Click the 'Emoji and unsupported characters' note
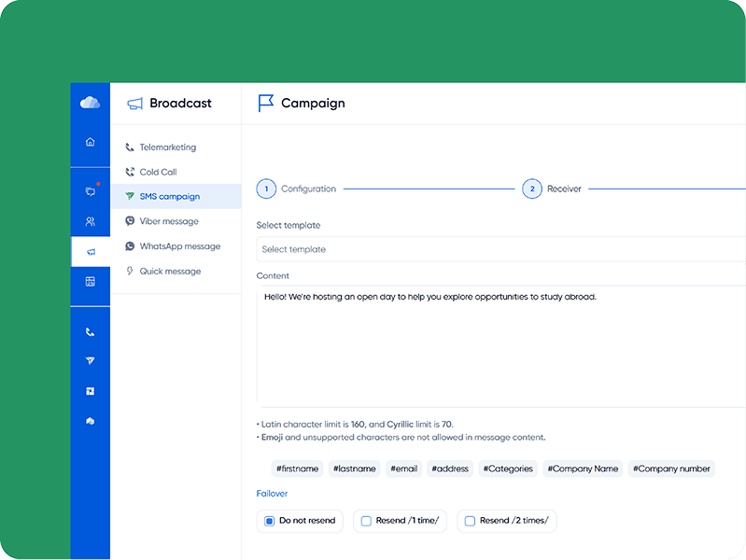This screenshot has height=560, width=746. tap(401, 437)
